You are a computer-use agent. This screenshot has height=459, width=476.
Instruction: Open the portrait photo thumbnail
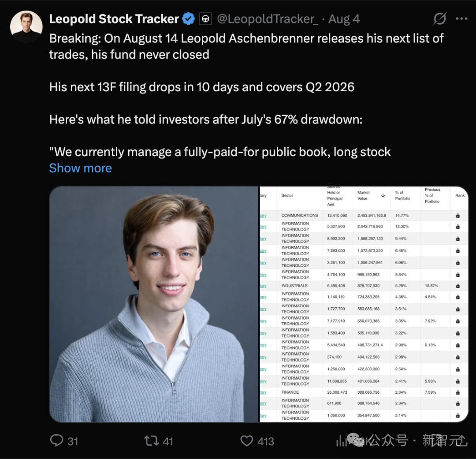[154, 304]
